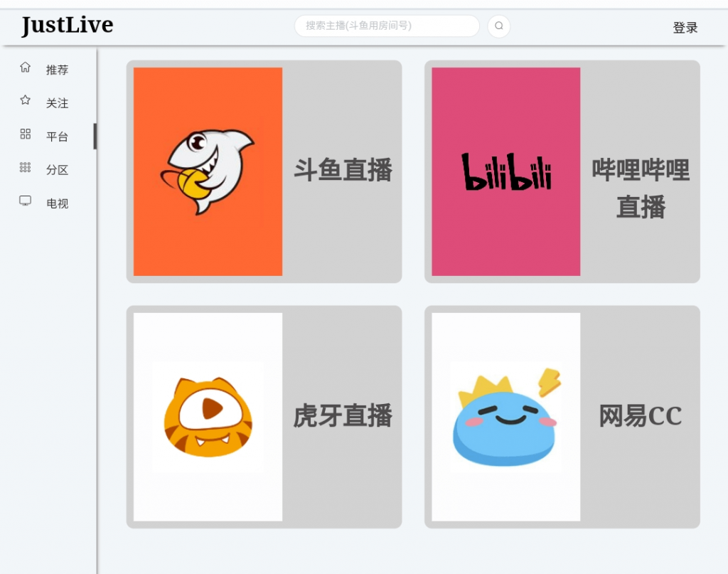Open the 网易CC platform card
The height and width of the screenshot is (574, 728).
(639, 417)
